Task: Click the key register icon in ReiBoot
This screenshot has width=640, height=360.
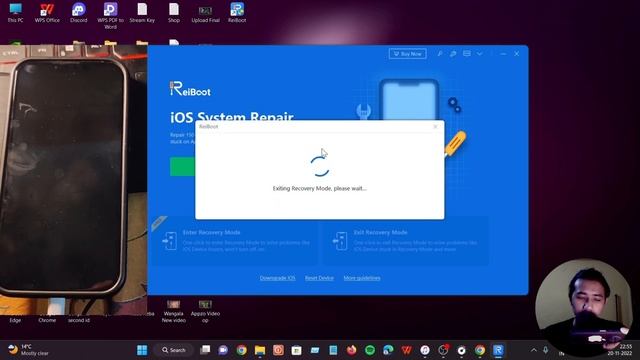Action: 440,54
